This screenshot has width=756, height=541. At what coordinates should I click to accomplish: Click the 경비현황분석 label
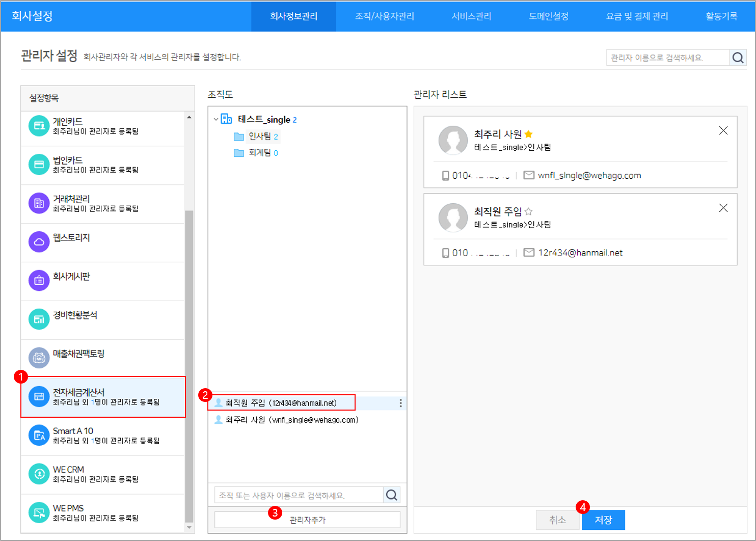pyautogui.click(x=75, y=315)
